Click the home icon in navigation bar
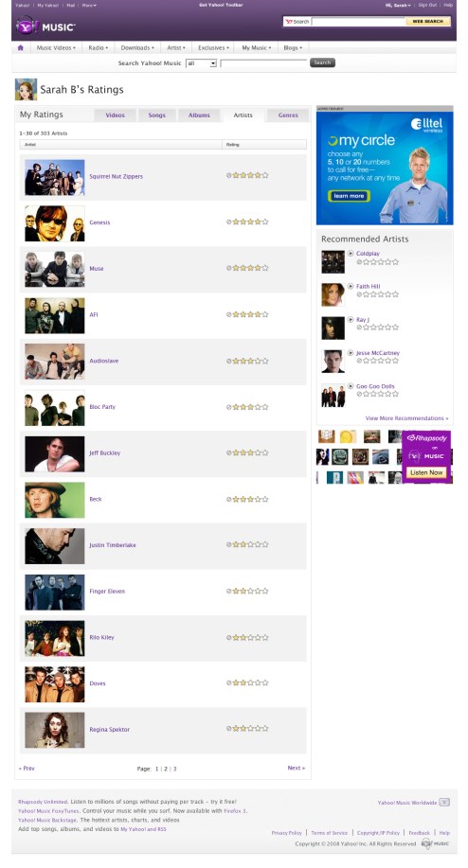The image size is (468, 868). pos(21,47)
